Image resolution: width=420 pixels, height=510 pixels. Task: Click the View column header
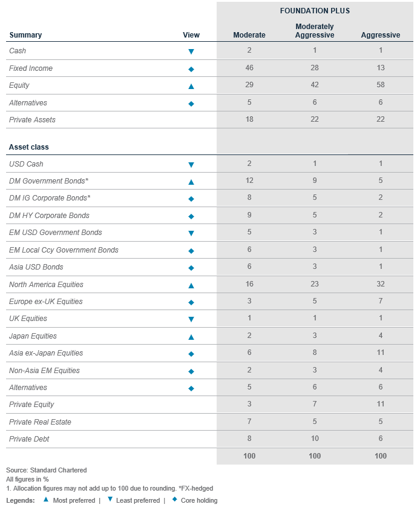[191, 35]
